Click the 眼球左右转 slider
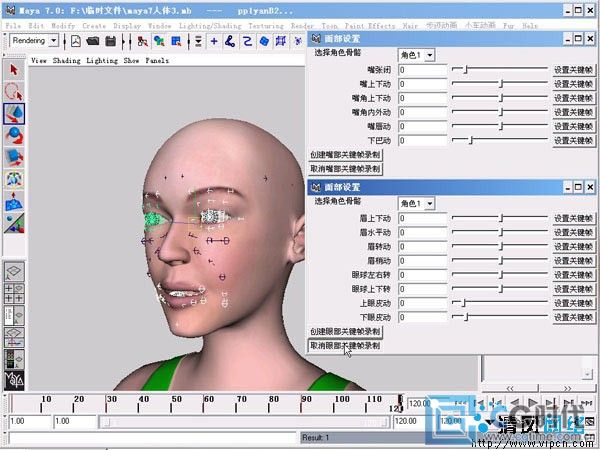Image resolution: width=600 pixels, height=450 pixels. (x=500, y=275)
